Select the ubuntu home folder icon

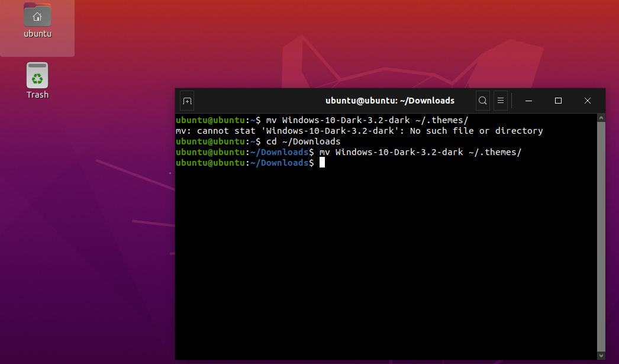[x=37, y=15]
